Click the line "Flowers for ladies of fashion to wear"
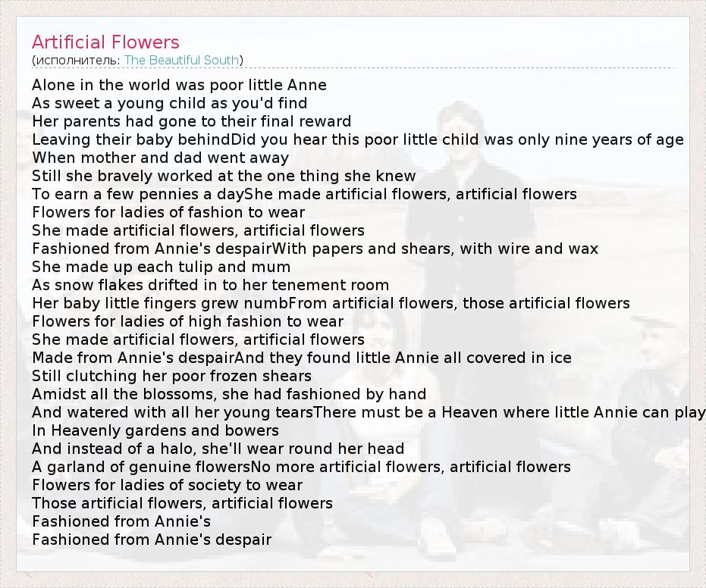The height and width of the screenshot is (588, 706). click(x=168, y=212)
